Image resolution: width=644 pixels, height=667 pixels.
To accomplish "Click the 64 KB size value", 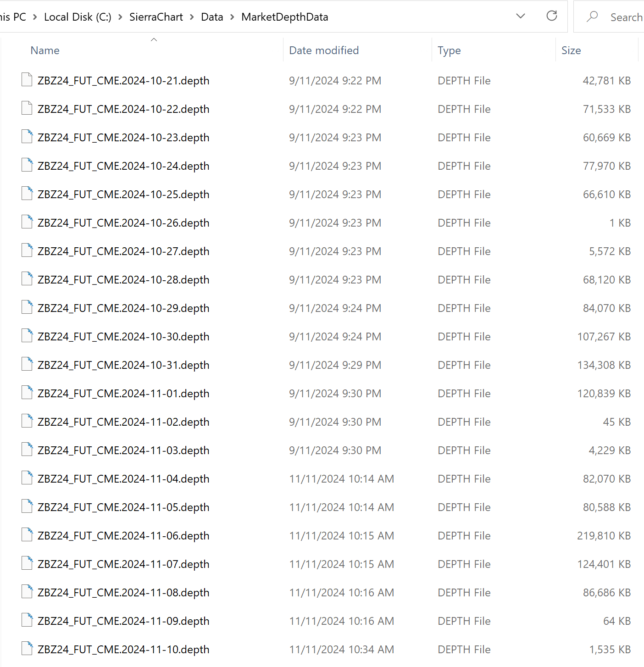I will pos(617,621).
